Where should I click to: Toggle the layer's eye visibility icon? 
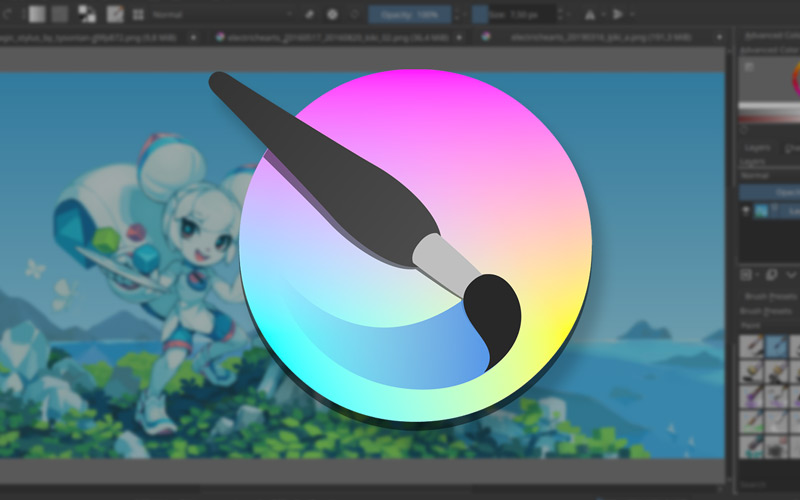click(x=745, y=210)
